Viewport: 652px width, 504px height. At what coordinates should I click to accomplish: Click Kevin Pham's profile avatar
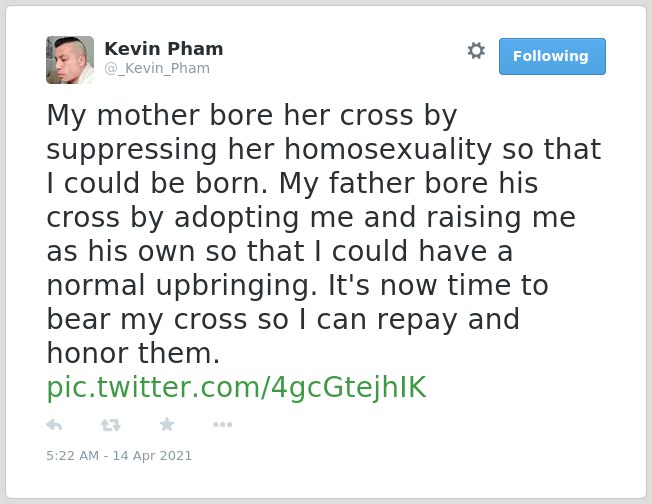tap(70, 60)
